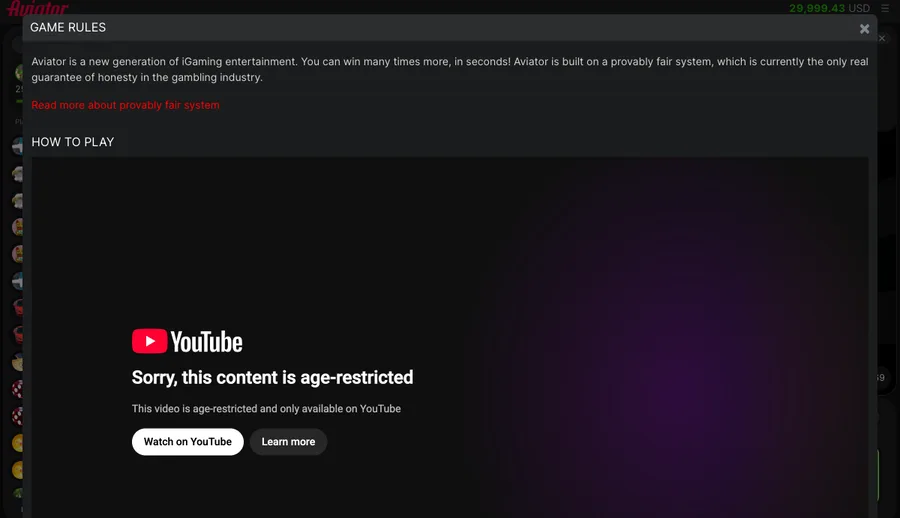Click the Watch on YouTube button
Image resolution: width=900 pixels, height=518 pixels.
coord(188,442)
